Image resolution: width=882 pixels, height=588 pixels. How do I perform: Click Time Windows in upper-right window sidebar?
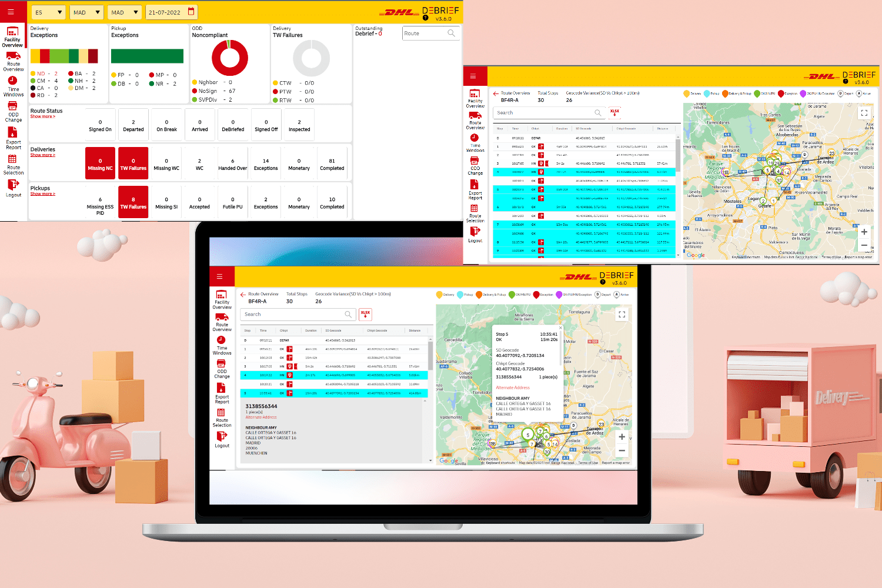tap(475, 143)
